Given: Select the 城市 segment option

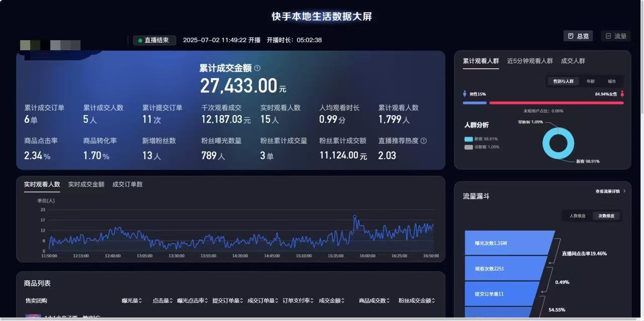Looking at the screenshot, I should [x=611, y=81].
